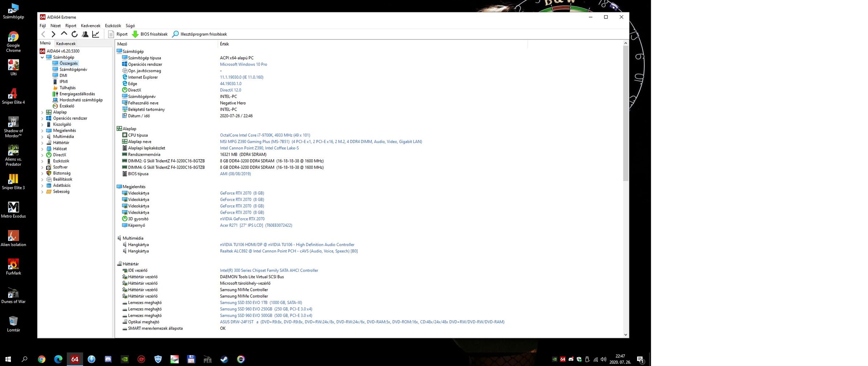Open the Samsung SSD 850 EVO 1TB link
This screenshot has height=366, width=868.
261,303
